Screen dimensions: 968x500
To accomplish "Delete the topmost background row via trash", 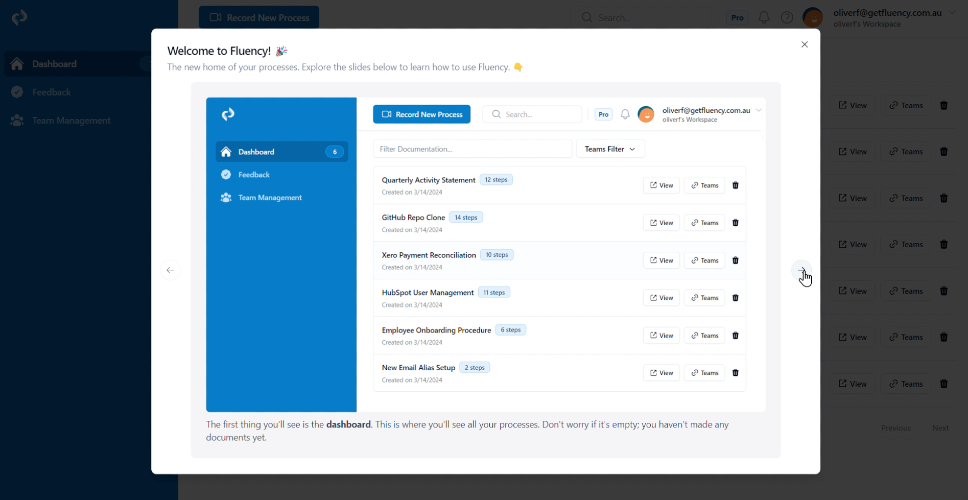I will click(x=943, y=105).
